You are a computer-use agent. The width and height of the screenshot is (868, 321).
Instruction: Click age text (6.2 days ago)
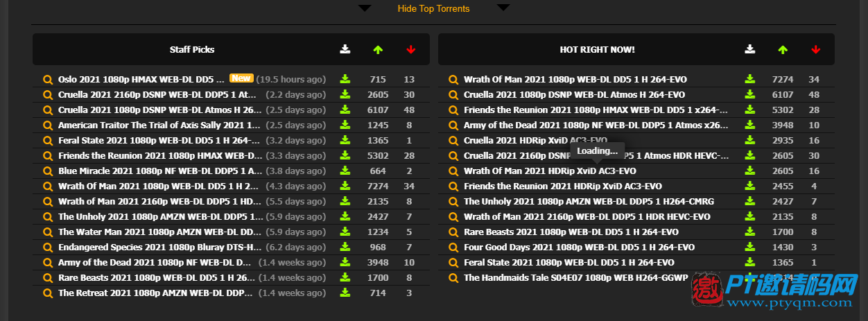coord(295,247)
